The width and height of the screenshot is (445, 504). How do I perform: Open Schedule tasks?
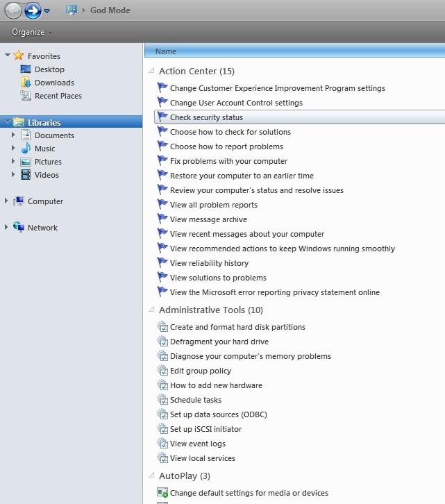click(x=196, y=400)
